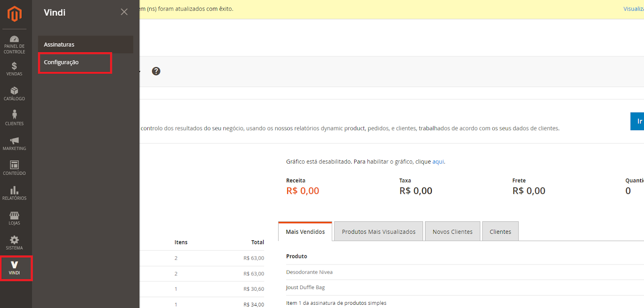Select Configuração in Vindi menu
Viewport: 644px width, 308px height.
61,62
